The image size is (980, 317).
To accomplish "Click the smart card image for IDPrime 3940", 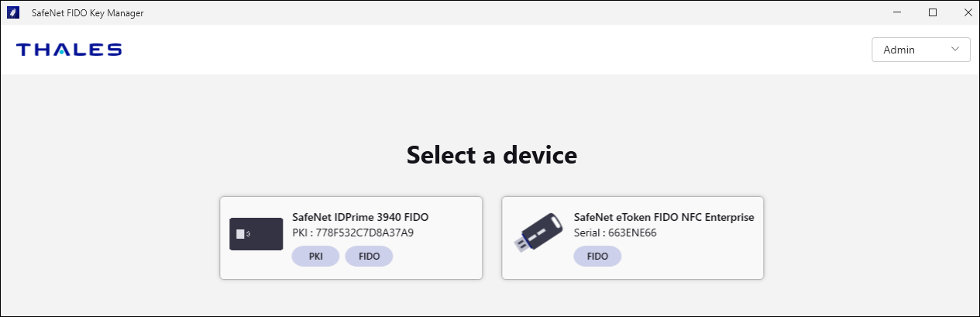I will tap(256, 234).
